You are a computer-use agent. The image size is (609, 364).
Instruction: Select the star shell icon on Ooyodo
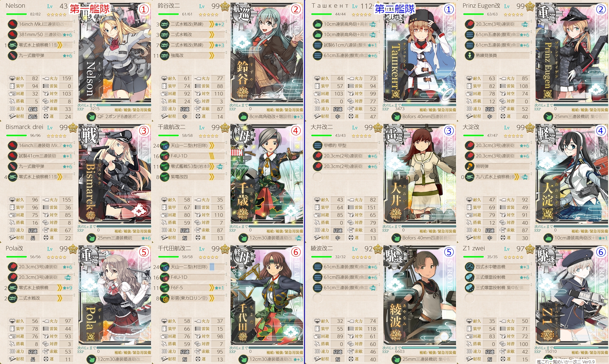470,166
